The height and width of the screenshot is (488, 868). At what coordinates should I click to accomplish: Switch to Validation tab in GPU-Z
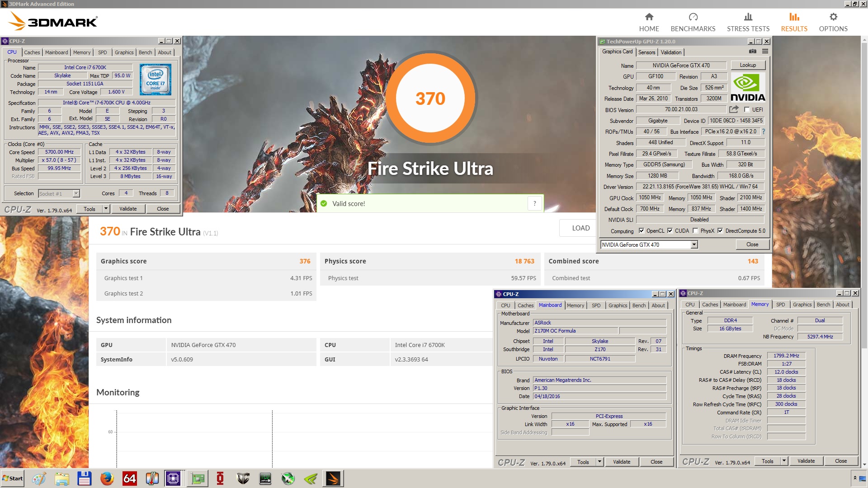[x=671, y=52]
